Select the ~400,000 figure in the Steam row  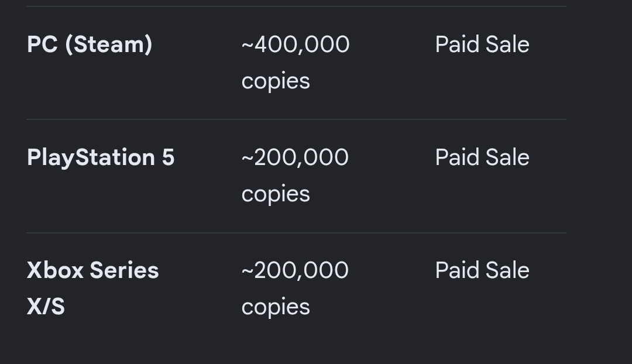(296, 44)
